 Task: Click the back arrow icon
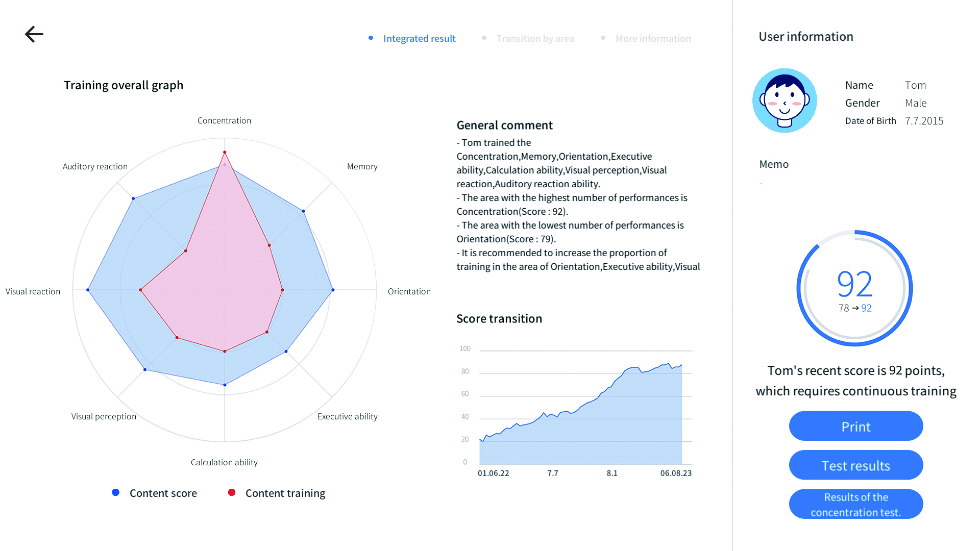[x=34, y=34]
